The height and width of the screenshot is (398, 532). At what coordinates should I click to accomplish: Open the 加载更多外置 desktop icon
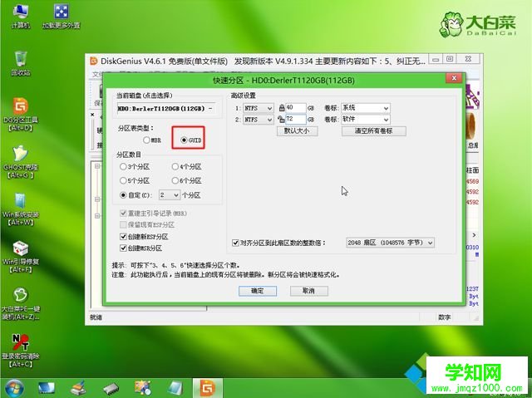(x=62, y=16)
